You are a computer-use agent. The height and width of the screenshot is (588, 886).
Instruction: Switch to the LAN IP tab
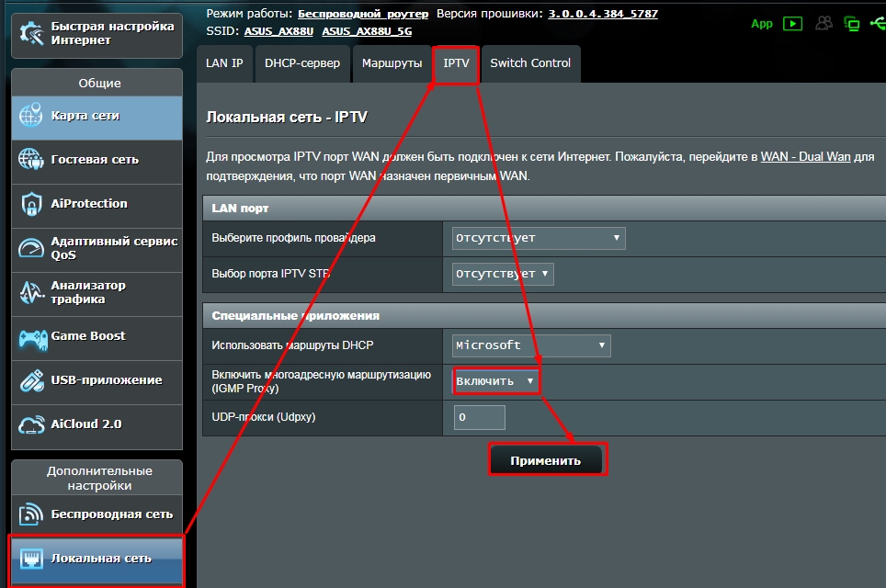[x=224, y=63]
